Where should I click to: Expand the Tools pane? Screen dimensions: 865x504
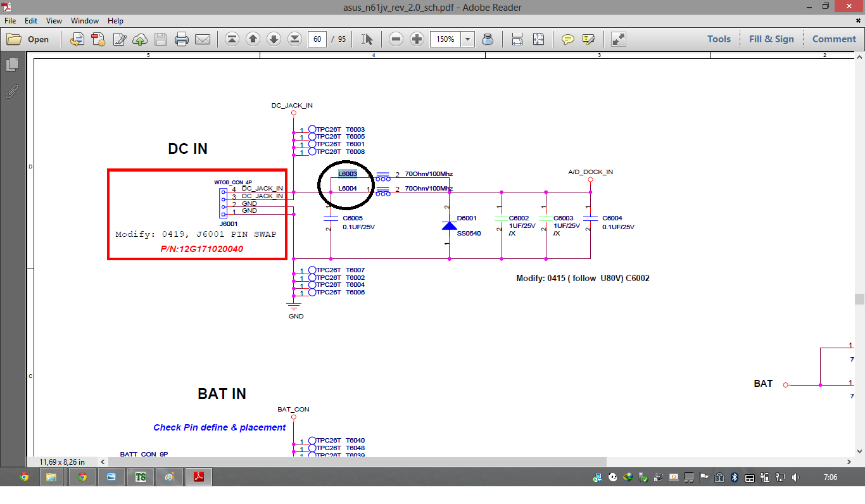(x=719, y=39)
